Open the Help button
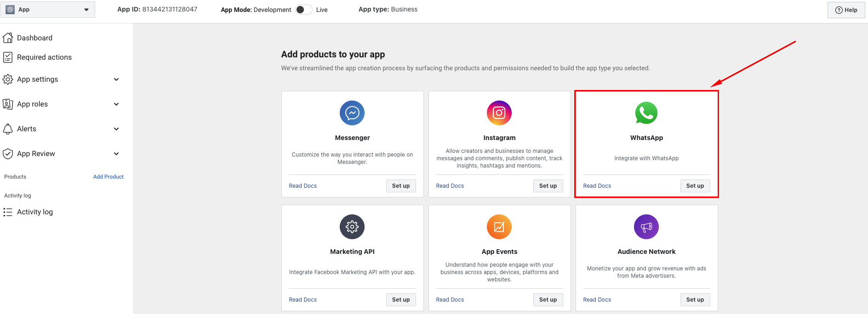The width and height of the screenshot is (868, 314). pos(846,10)
